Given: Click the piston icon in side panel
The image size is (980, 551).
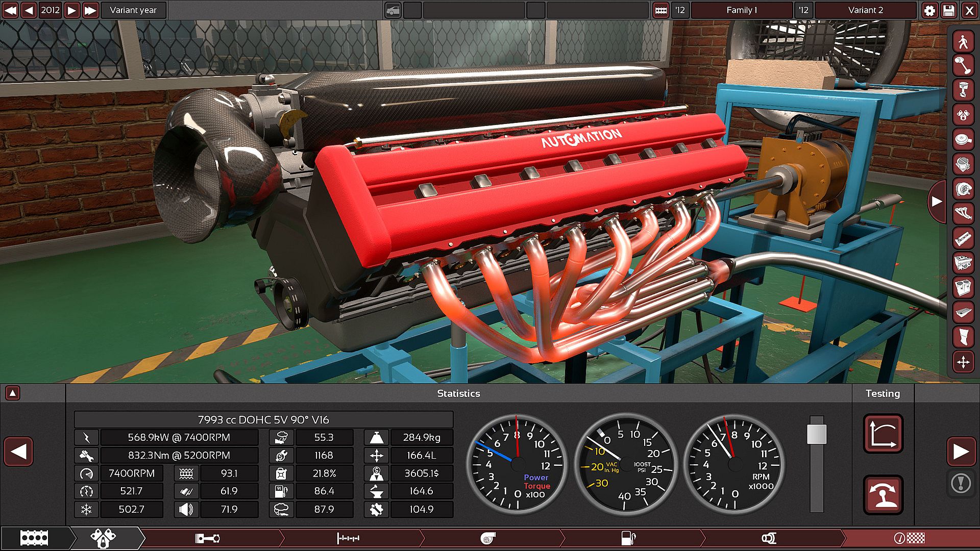Looking at the screenshot, I should point(963,90).
